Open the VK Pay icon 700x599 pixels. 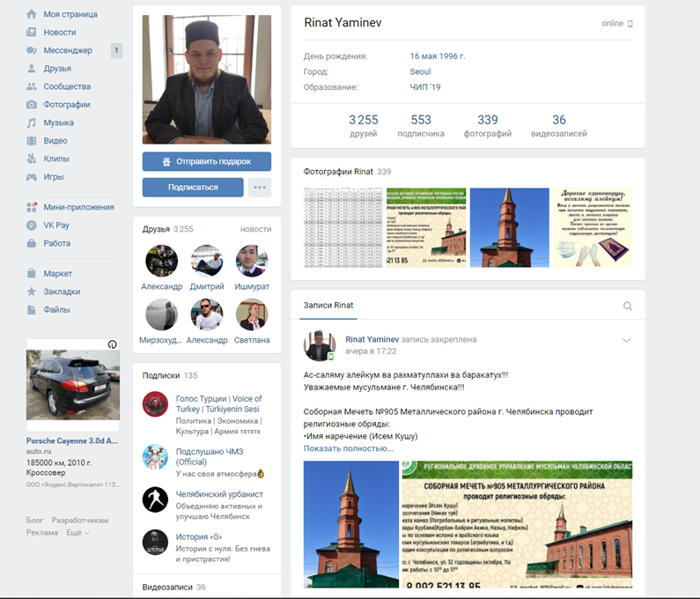pos(32,226)
